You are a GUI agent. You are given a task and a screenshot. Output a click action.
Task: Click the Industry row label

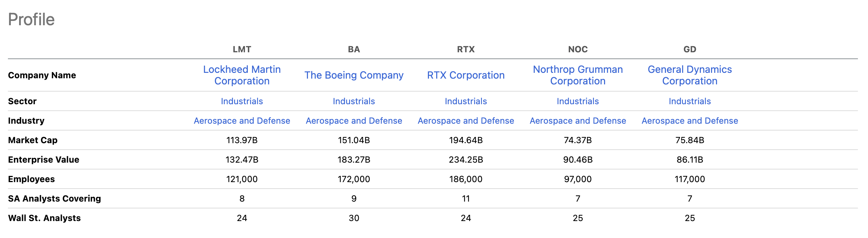pos(26,121)
